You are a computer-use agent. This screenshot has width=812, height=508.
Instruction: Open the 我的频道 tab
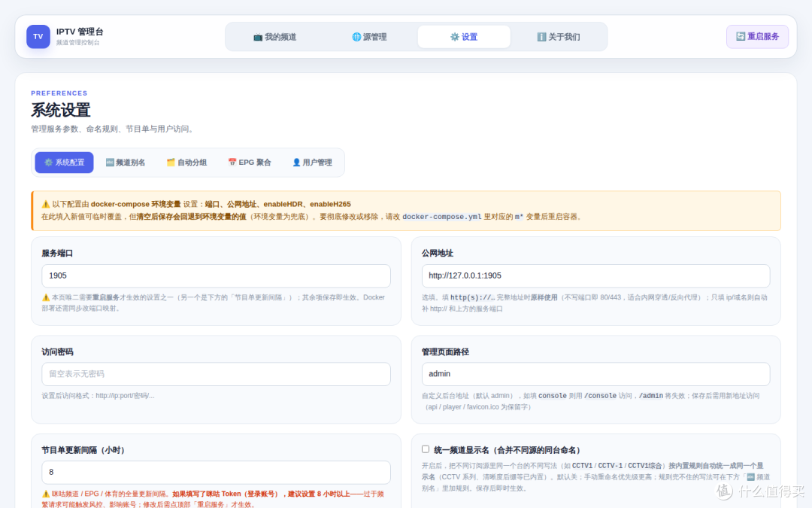(x=274, y=37)
